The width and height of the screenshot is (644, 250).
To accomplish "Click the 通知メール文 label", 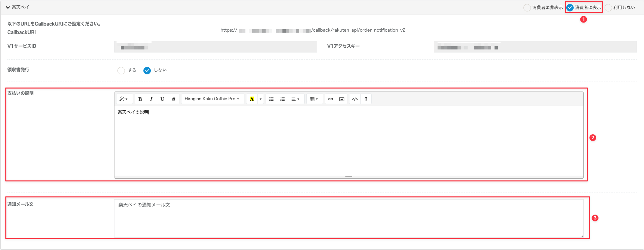I will [21, 204].
